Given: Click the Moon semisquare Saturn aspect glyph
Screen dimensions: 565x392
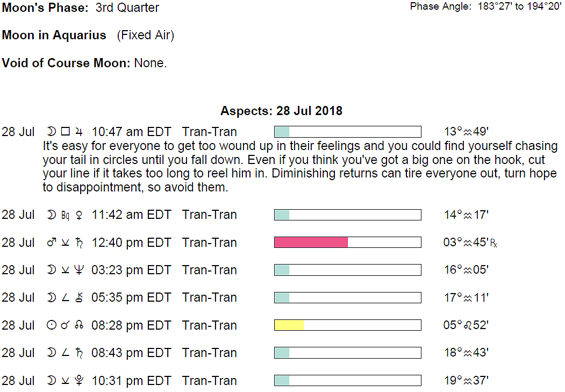Looking at the screenshot, I should [66, 353].
